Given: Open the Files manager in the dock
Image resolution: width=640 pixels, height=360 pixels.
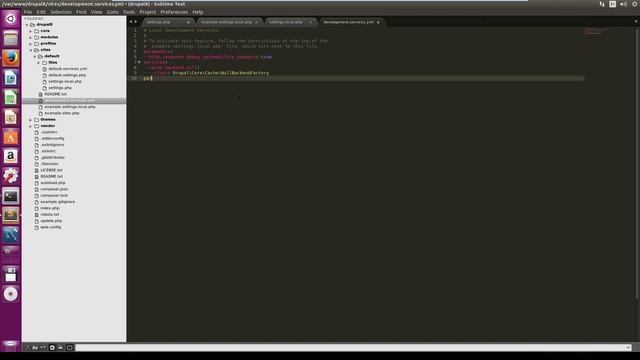Looking at the screenshot, I should click(11, 38).
